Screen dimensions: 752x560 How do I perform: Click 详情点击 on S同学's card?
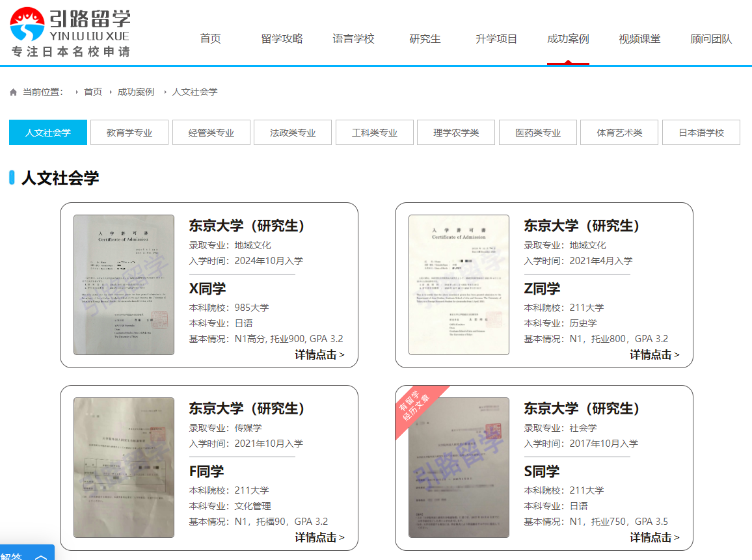click(x=654, y=537)
